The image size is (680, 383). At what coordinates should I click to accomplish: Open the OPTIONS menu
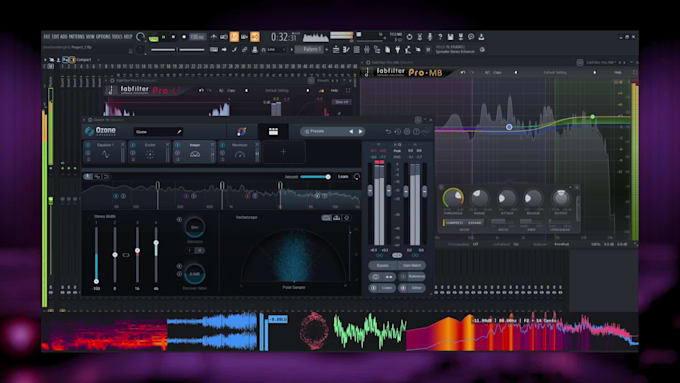103,37
